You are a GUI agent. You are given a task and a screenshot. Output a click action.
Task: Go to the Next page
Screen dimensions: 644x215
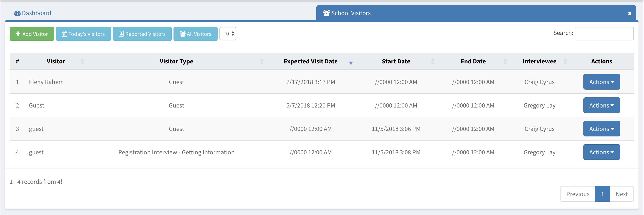coord(622,194)
